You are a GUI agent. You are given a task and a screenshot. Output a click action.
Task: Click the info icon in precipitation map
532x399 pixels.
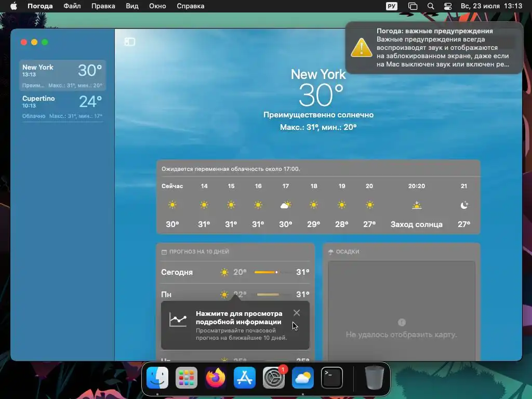[x=402, y=322]
